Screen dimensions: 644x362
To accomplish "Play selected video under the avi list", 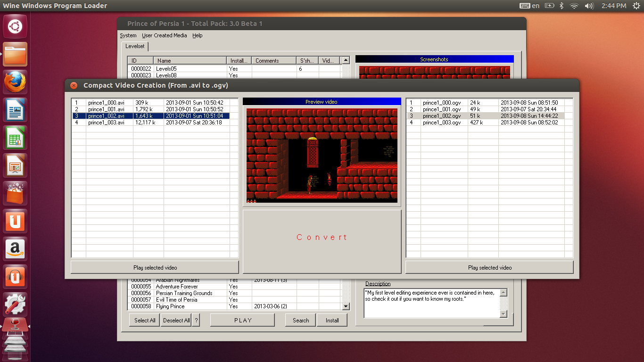I will click(x=155, y=267).
